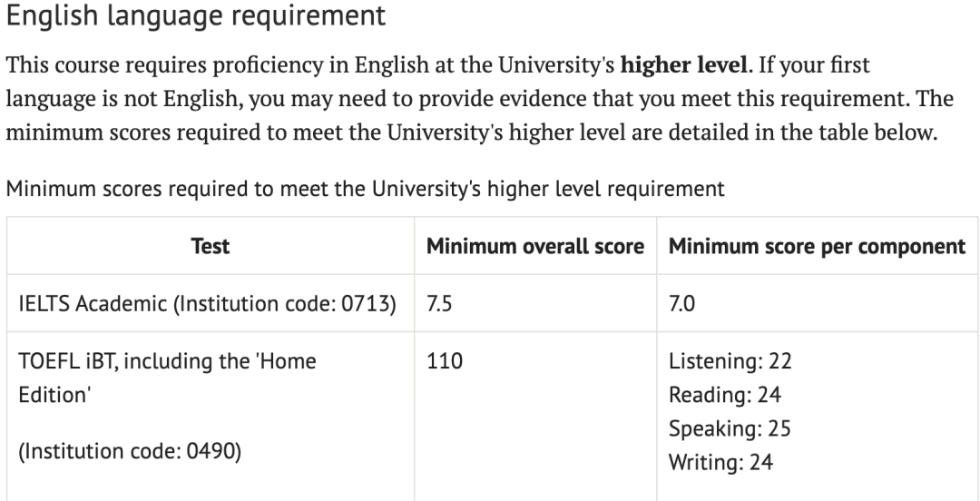Click the IELTS overall score 7.5
Image resolution: width=980 pixels, height=501 pixels.
[x=439, y=303]
